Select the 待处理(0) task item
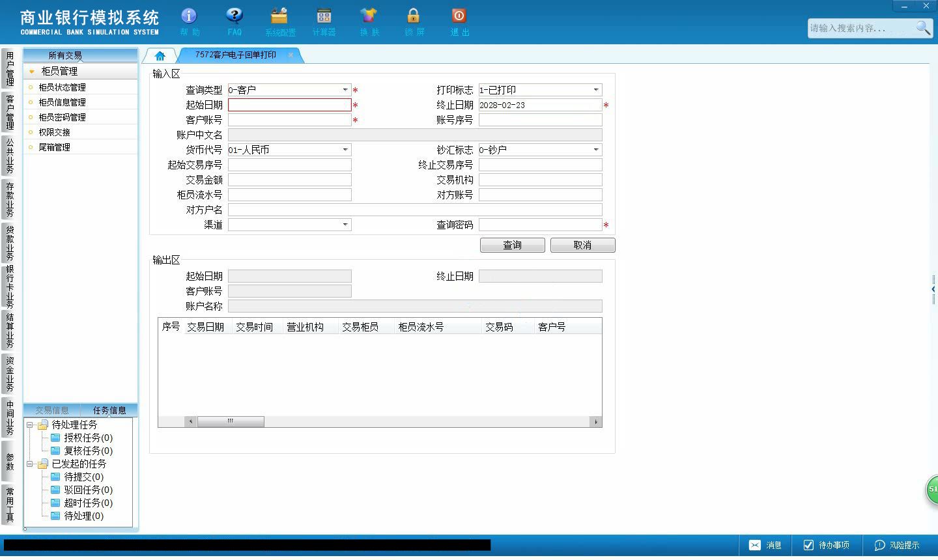This screenshot has width=938, height=560. click(77, 516)
